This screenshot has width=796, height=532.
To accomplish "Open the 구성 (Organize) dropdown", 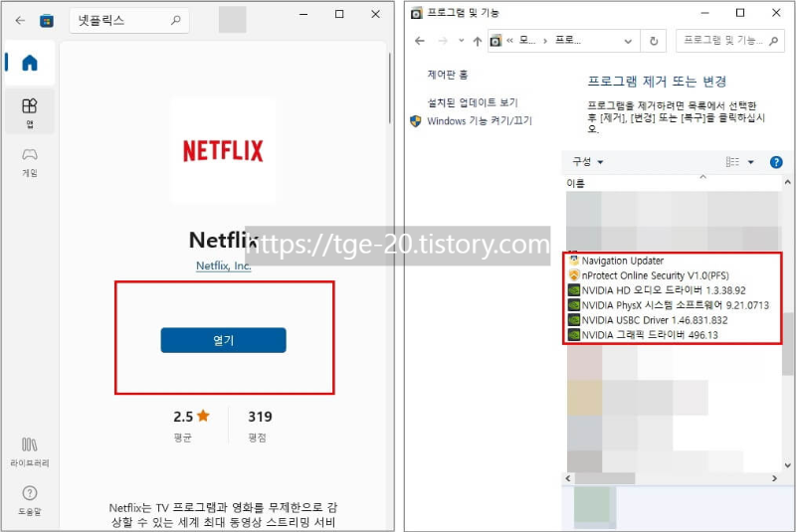I will 587,162.
